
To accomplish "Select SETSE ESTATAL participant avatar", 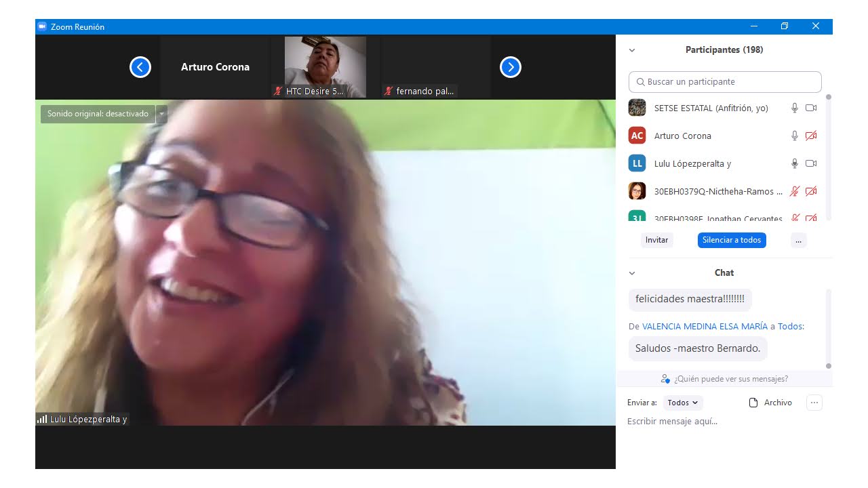I will (637, 108).
